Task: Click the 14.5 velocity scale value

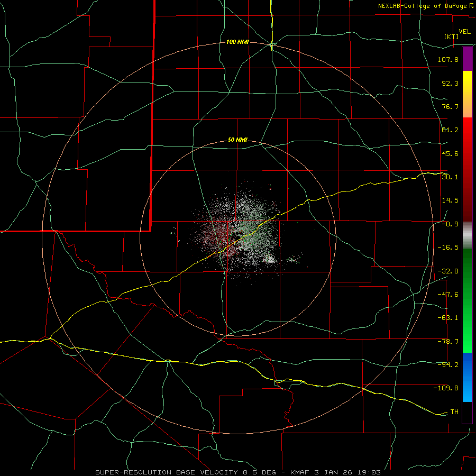Action: [x=450, y=200]
